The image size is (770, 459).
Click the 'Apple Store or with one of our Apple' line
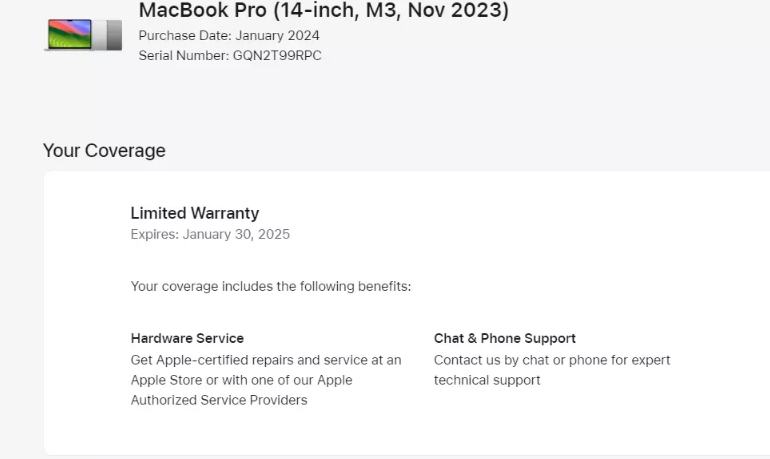click(x=241, y=380)
